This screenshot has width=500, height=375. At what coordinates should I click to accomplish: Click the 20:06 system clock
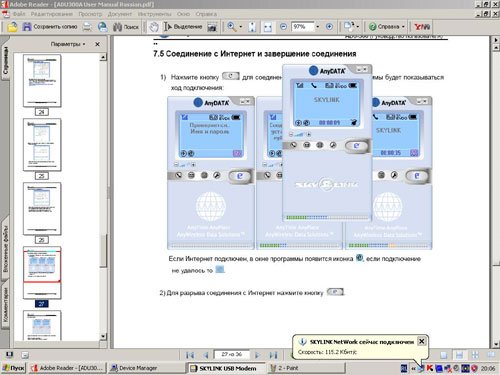click(x=488, y=368)
